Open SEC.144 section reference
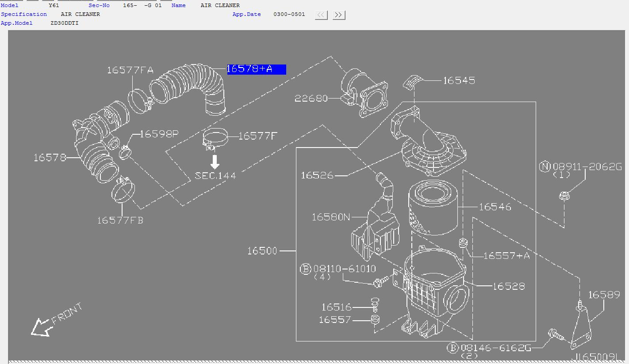 coord(215,176)
